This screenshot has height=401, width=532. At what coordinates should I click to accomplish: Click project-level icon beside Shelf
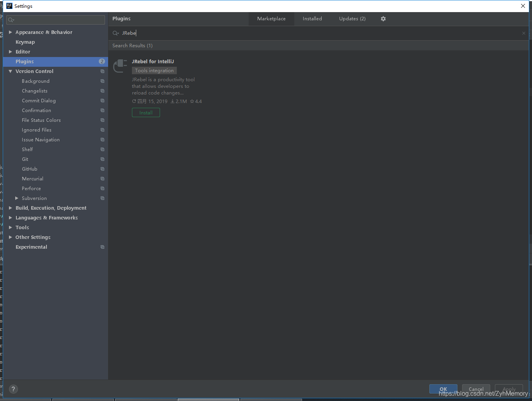tap(102, 150)
